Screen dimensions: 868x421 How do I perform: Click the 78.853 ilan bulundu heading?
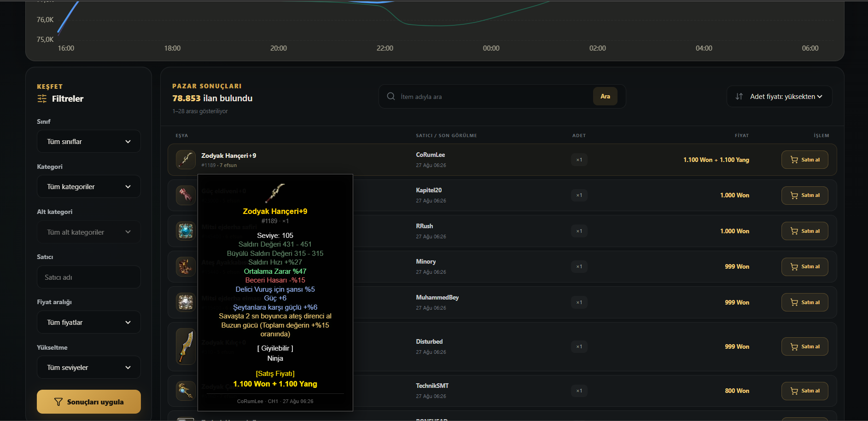212,98
